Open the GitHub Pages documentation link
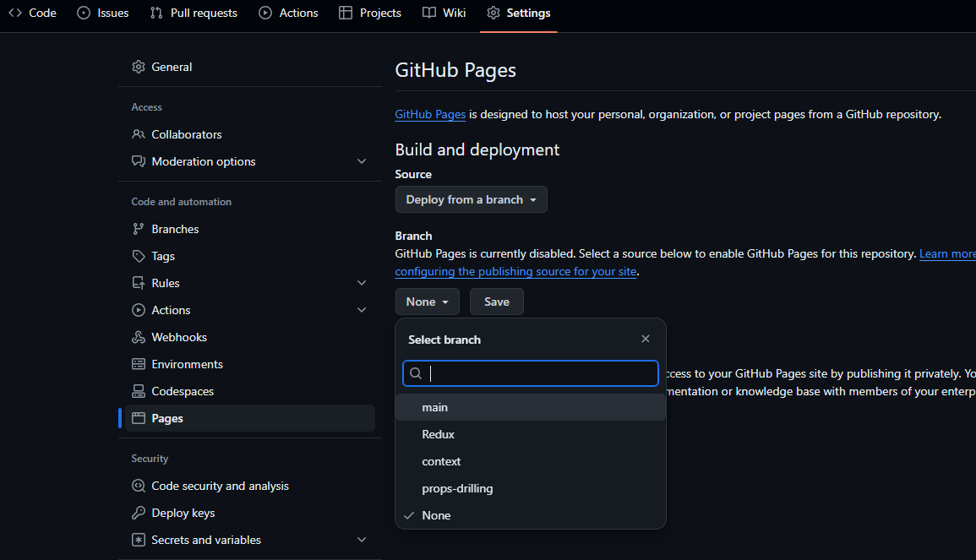The height and width of the screenshot is (560, 976). tap(430, 115)
